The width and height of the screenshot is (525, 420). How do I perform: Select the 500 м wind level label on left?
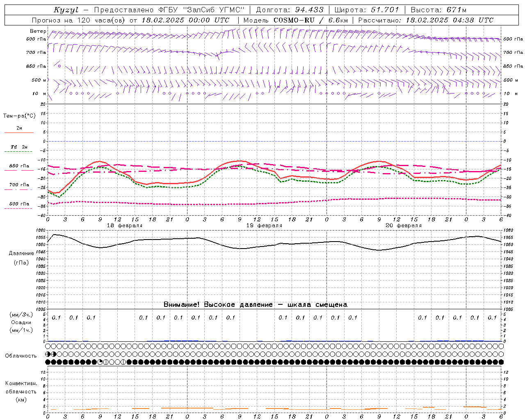(x=39, y=80)
